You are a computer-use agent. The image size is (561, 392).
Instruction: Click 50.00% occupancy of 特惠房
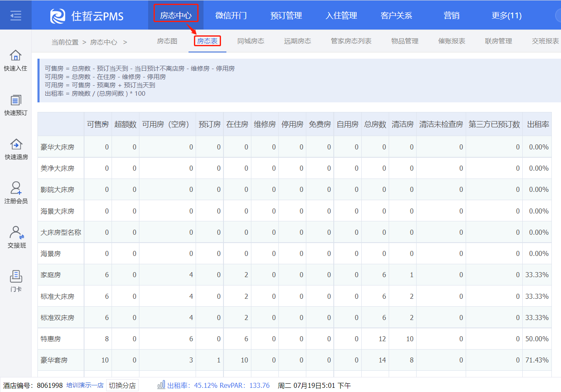point(537,339)
